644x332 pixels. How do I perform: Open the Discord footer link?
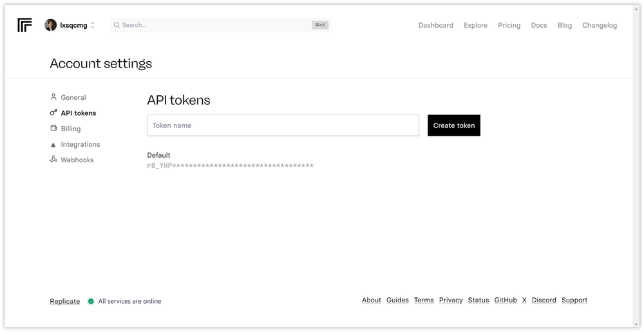pyautogui.click(x=544, y=300)
